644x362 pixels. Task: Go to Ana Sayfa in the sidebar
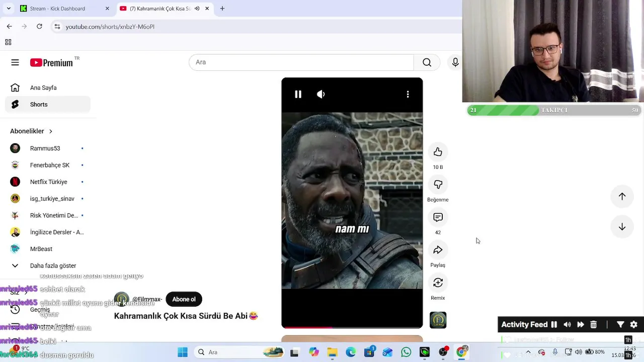(x=48, y=87)
